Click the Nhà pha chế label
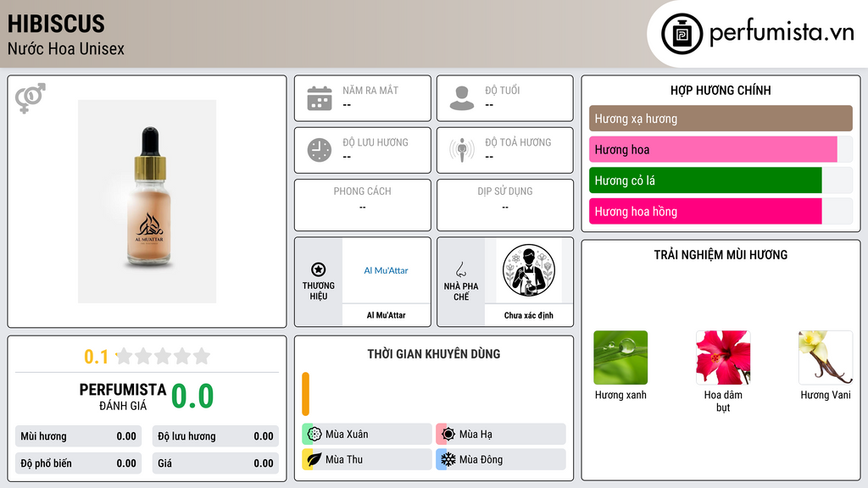Image resolution: width=868 pixels, height=488 pixels. [x=460, y=291]
